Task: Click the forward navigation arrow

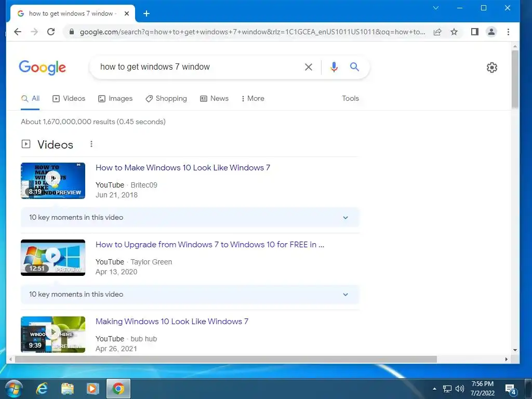Action: pos(34,32)
